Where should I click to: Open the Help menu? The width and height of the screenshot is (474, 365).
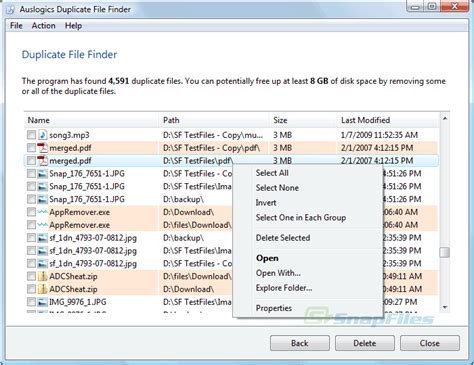pos(73,26)
